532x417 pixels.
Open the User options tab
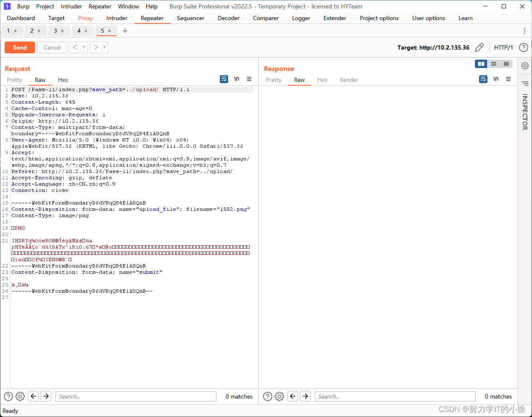[429, 18]
